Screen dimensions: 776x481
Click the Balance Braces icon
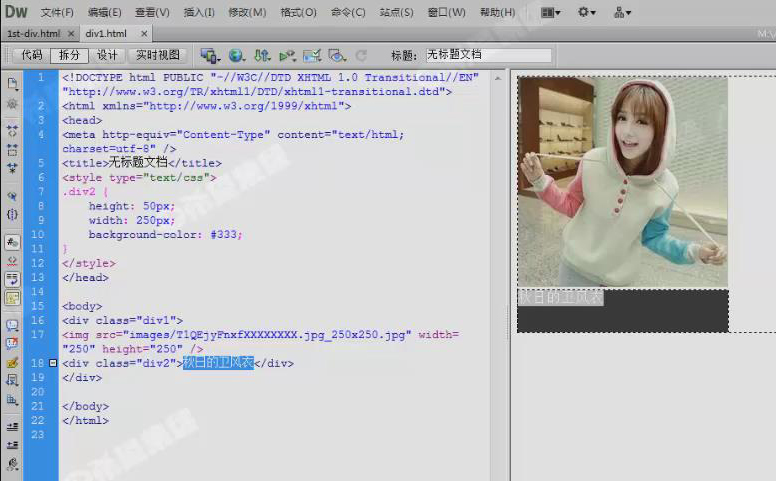pyautogui.click(x=12, y=214)
